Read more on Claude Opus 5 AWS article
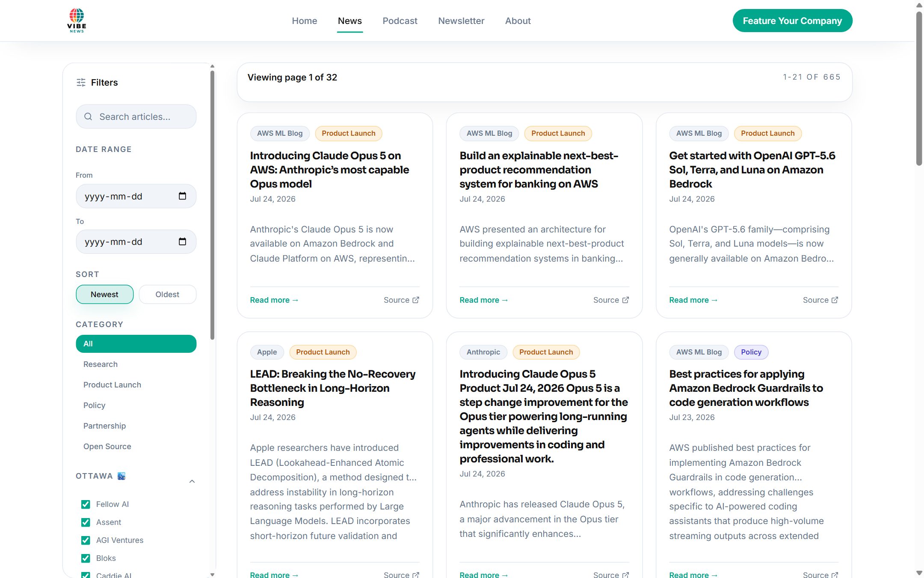Viewport: 924px width, 578px height. [x=274, y=300]
